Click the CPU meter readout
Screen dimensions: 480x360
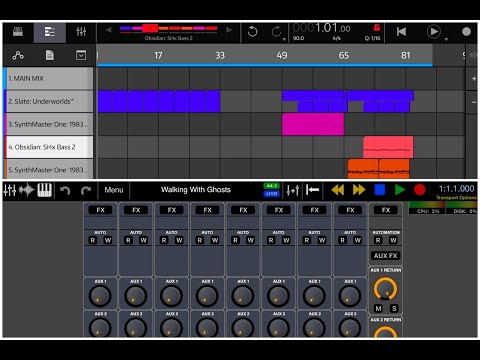click(428, 211)
